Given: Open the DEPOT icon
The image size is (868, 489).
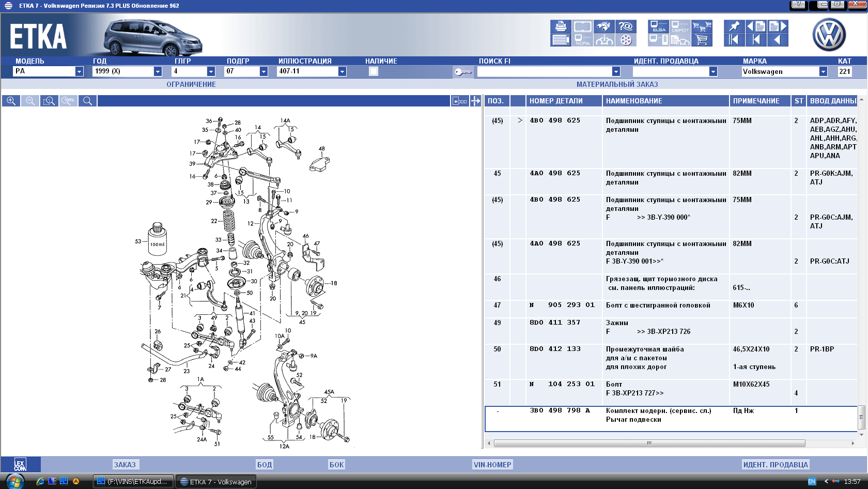Looking at the screenshot, I should pos(680,26).
